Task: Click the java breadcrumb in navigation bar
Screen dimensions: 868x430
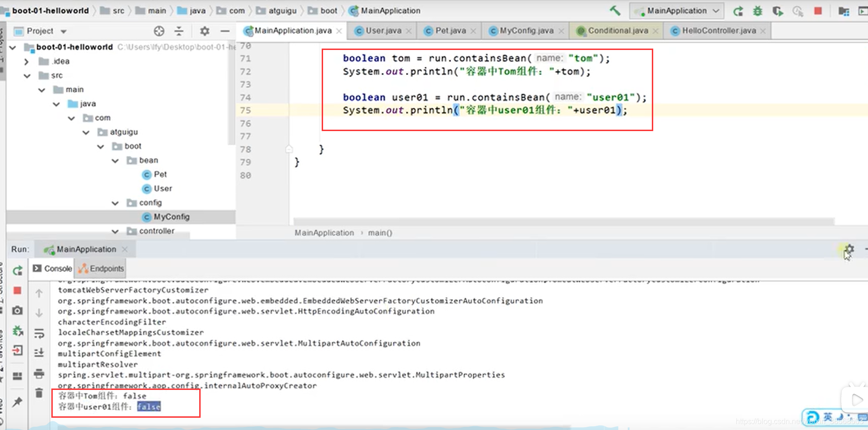Action: pos(191,10)
